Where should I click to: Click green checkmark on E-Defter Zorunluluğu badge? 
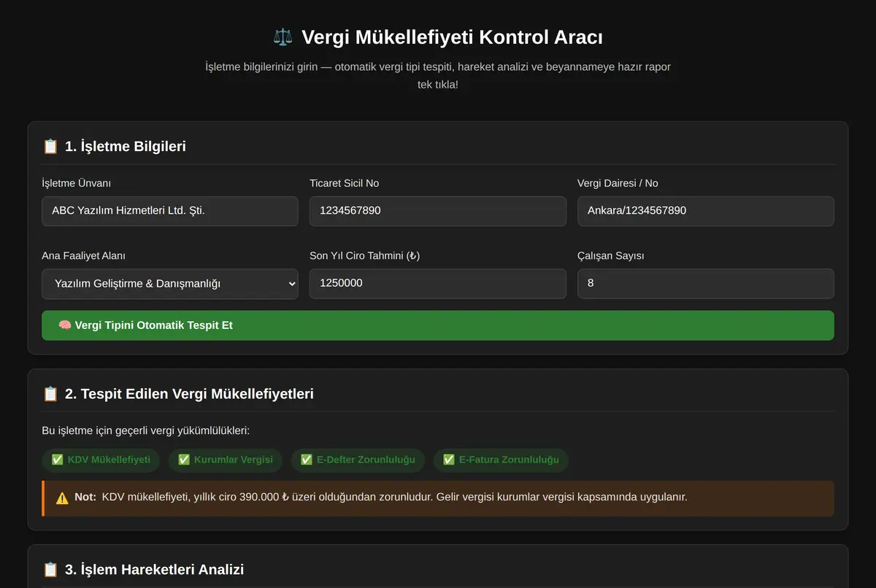click(x=306, y=460)
